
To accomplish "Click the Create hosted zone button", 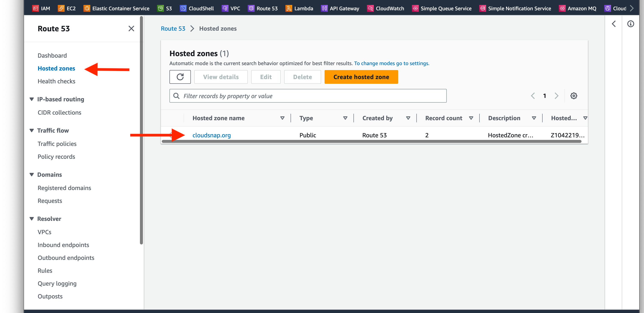I will pyautogui.click(x=361, y=77).
